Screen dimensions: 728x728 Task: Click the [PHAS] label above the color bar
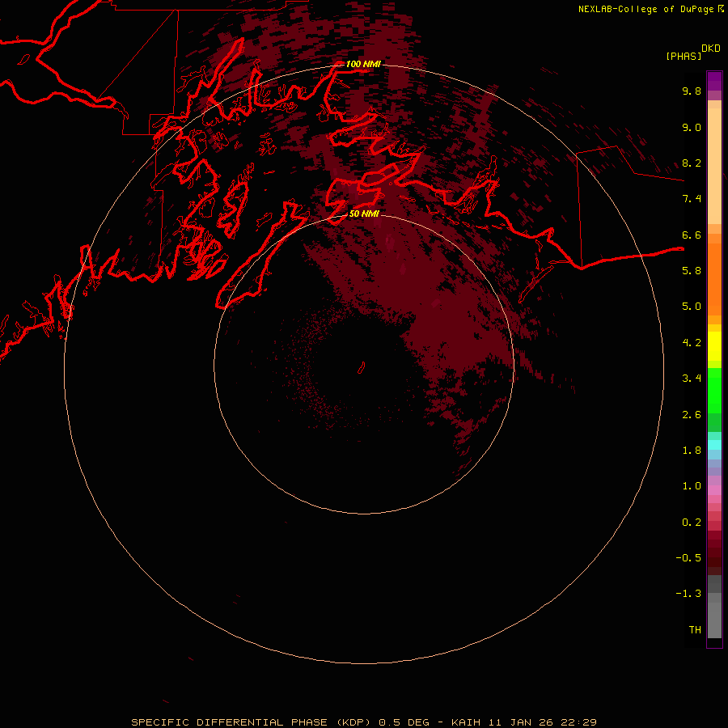point(684,56)
